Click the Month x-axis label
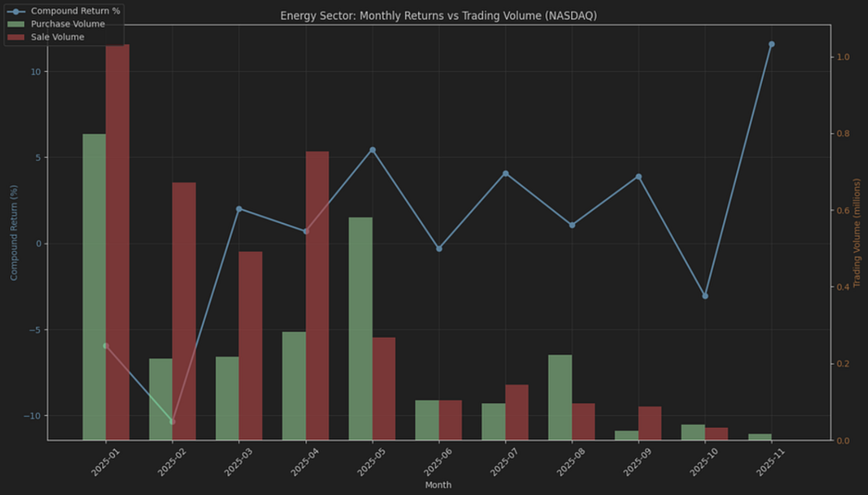 pos(438,485)
